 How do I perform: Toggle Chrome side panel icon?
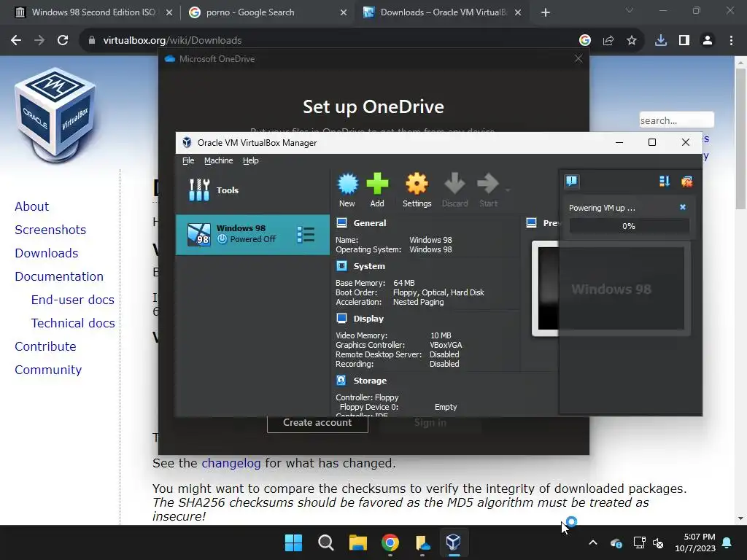point(684,41)
